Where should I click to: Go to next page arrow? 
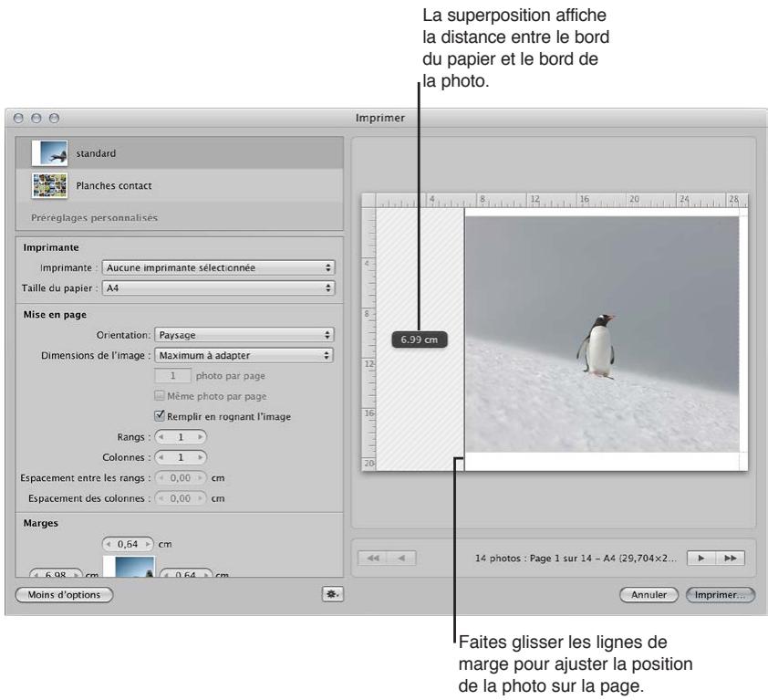701,558
